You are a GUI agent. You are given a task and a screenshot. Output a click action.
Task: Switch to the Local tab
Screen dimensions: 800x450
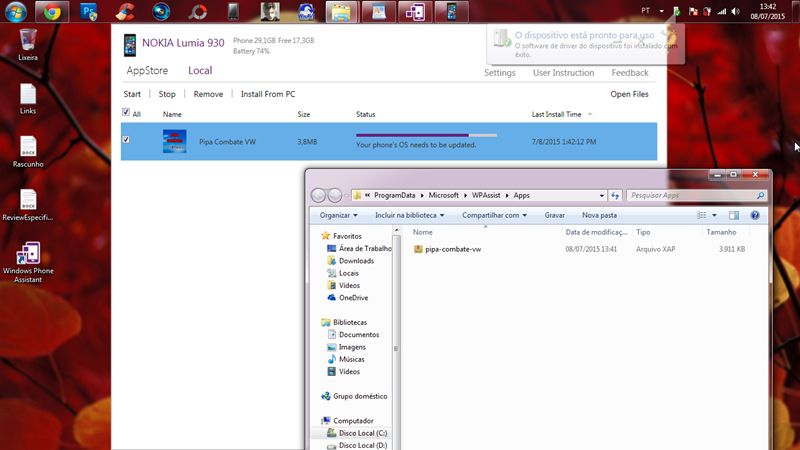point(200,70)
